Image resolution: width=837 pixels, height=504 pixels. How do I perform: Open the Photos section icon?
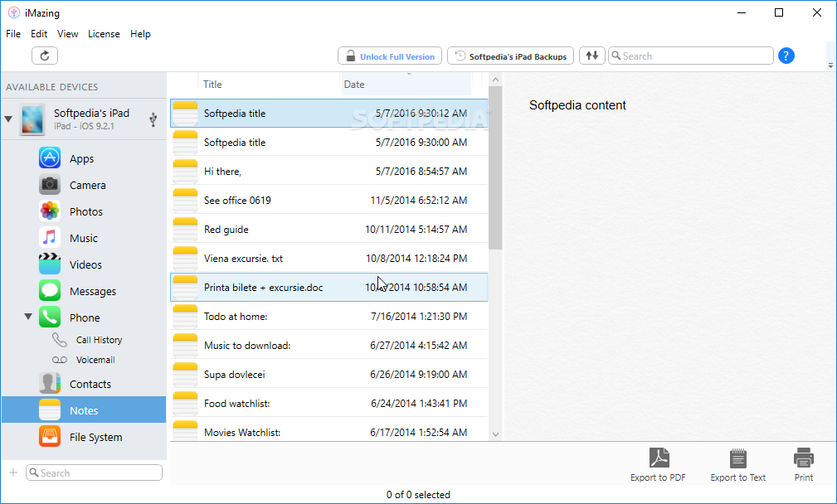(50, 211)
